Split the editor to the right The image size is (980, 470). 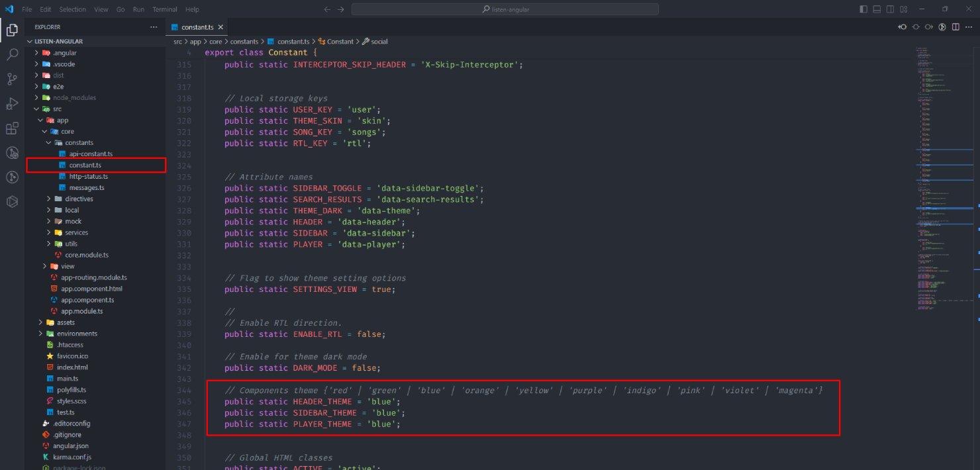point(955,27)
